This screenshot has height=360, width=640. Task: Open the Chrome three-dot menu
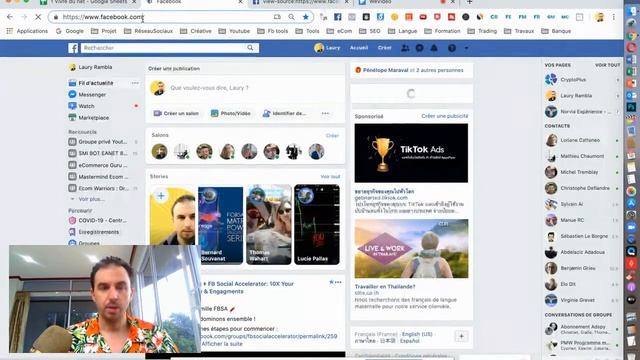[613, 17]
